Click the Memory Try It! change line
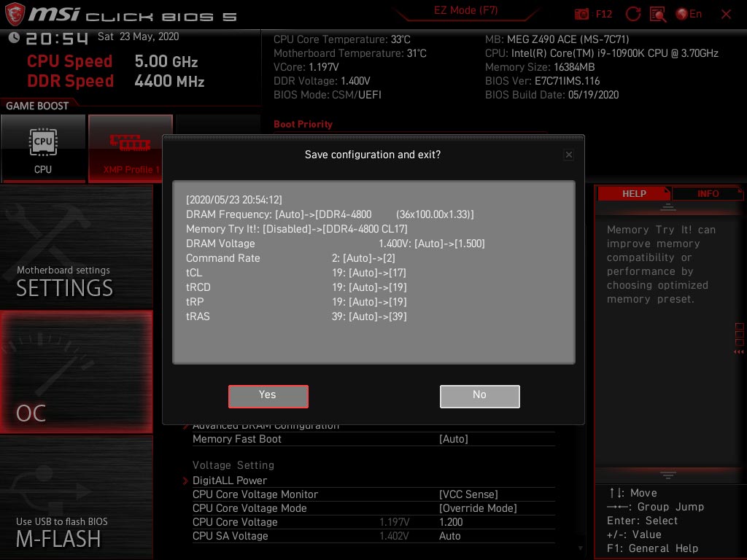 pos(297,229)
